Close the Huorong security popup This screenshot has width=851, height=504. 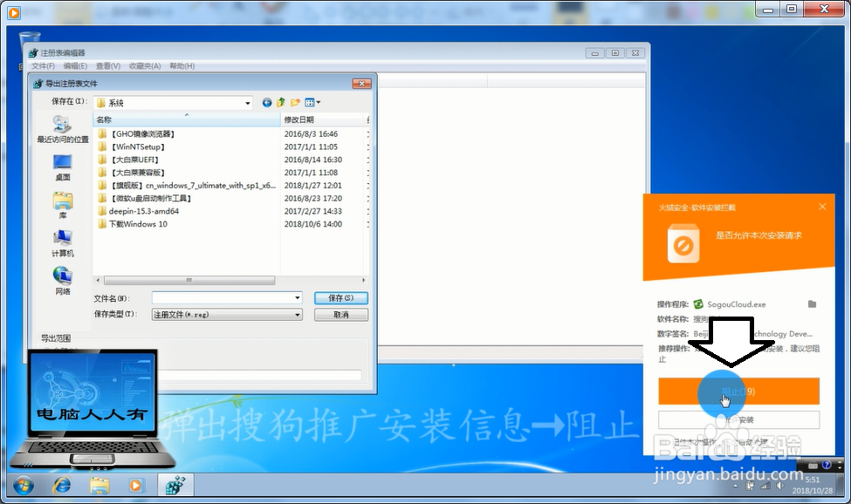point(822,207)
